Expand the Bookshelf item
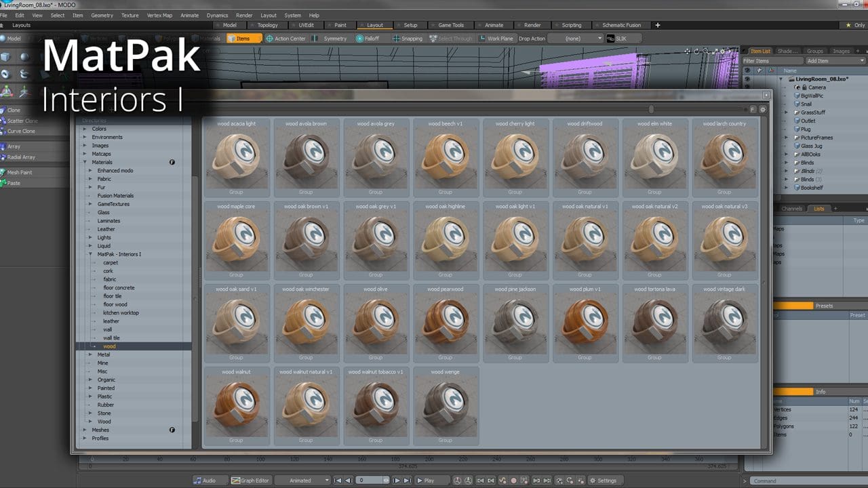The image size is (868, 488). (x=787, y=188)
